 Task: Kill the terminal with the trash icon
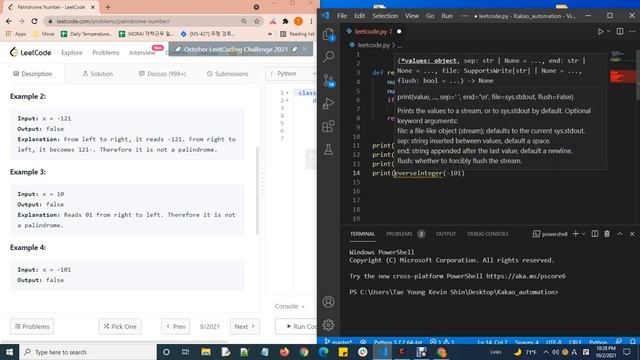tap(607, 234)
